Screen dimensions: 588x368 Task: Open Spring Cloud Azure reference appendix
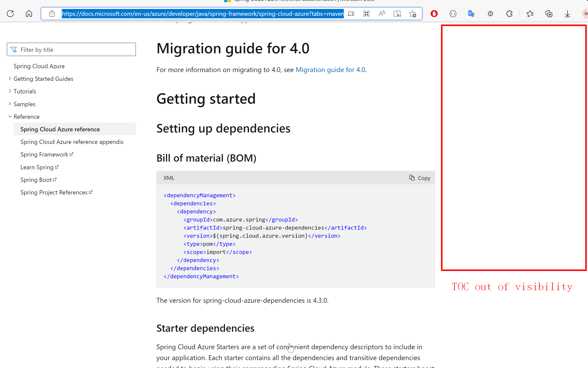pos(72,142)
